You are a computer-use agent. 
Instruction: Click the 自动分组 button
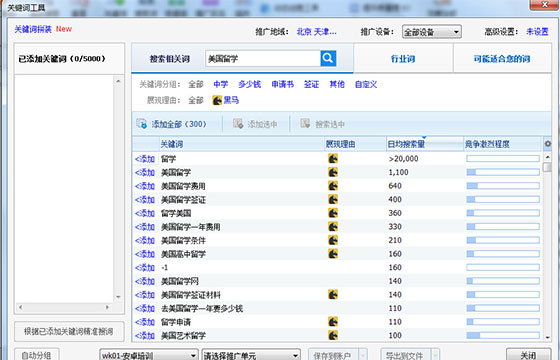pos(36,355)
